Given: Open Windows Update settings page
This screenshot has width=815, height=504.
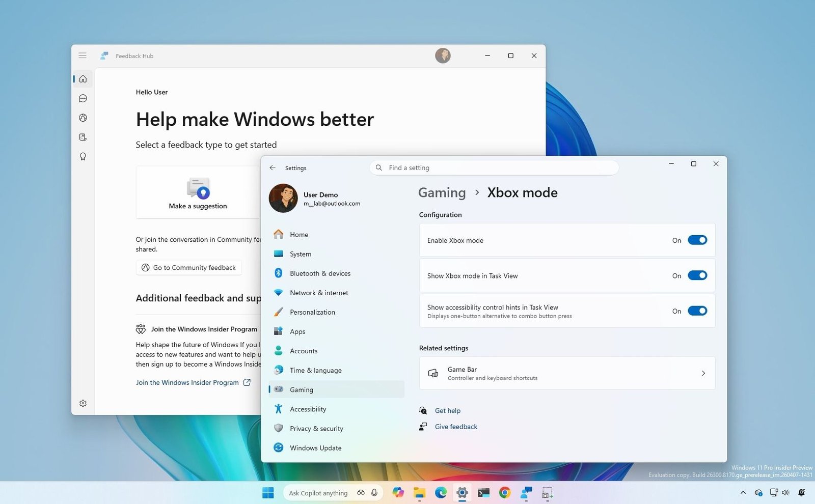Looking at the screenshot, I should coord(315,448).
